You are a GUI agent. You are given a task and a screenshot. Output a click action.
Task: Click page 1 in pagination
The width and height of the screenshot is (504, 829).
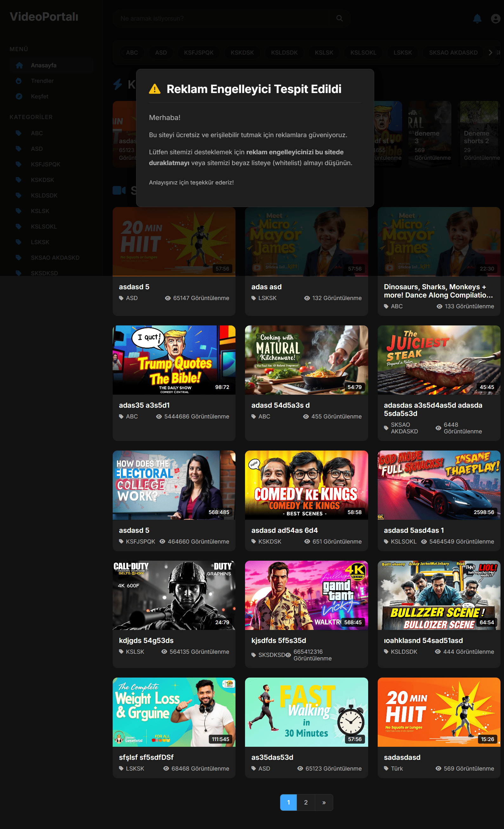pos(288,802)
